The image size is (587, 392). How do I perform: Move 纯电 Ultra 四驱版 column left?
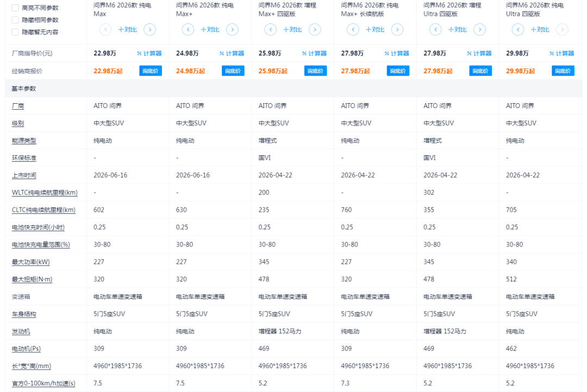[x=518, y=29]
